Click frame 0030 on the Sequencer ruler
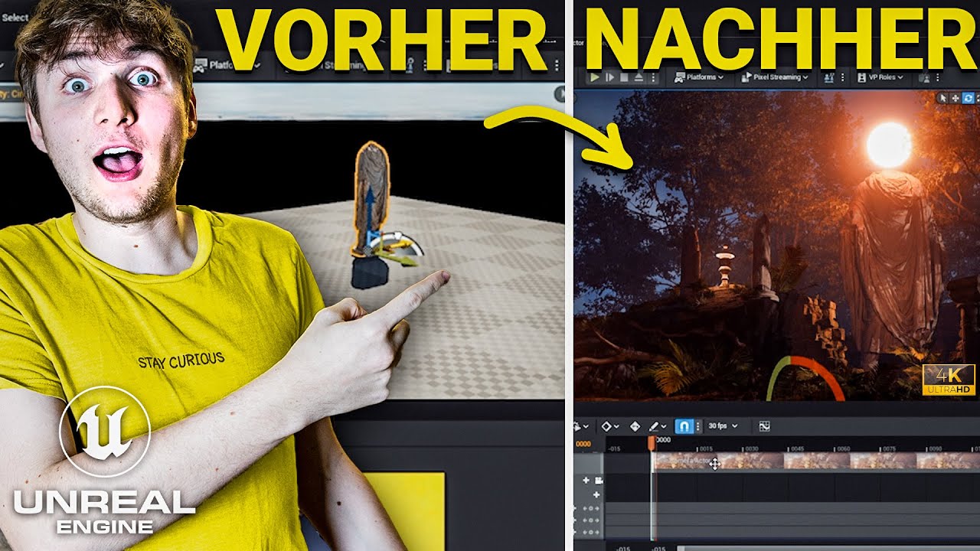 click(x=752, y=448)
